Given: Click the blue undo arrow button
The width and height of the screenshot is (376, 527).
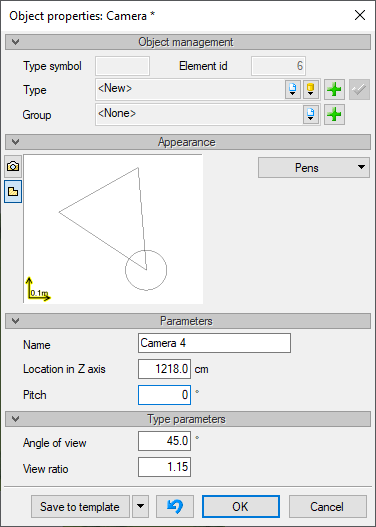Looking at the screenshot, I should click(175, 506).
